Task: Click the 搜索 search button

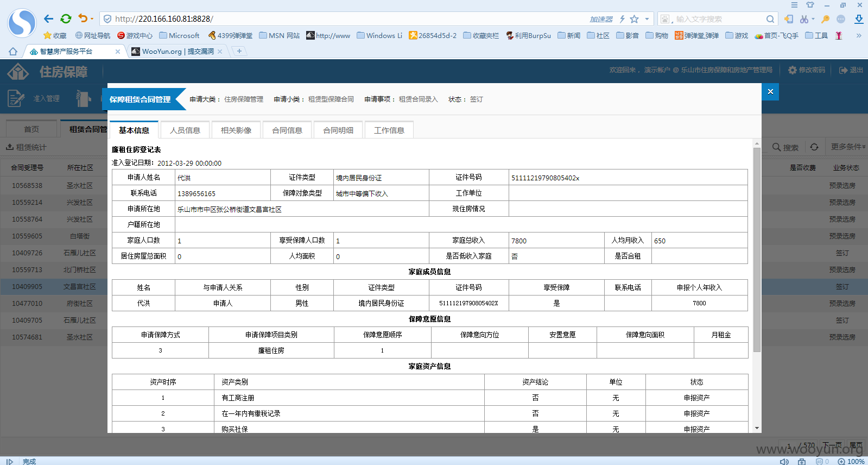Action: pyautogui.click(x=785, y=147)
